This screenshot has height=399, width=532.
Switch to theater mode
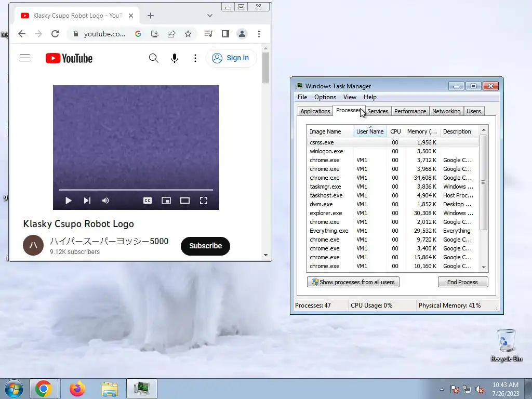point(185,201)
